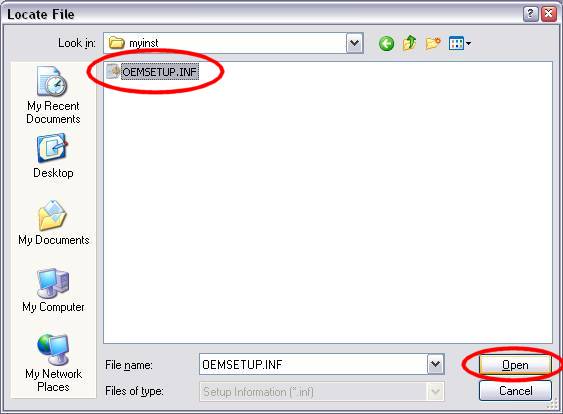This screenshot has height=414, width=563.
Task: Open the Views menu icon
Action: pyautogui.click(x=456, y=43)
